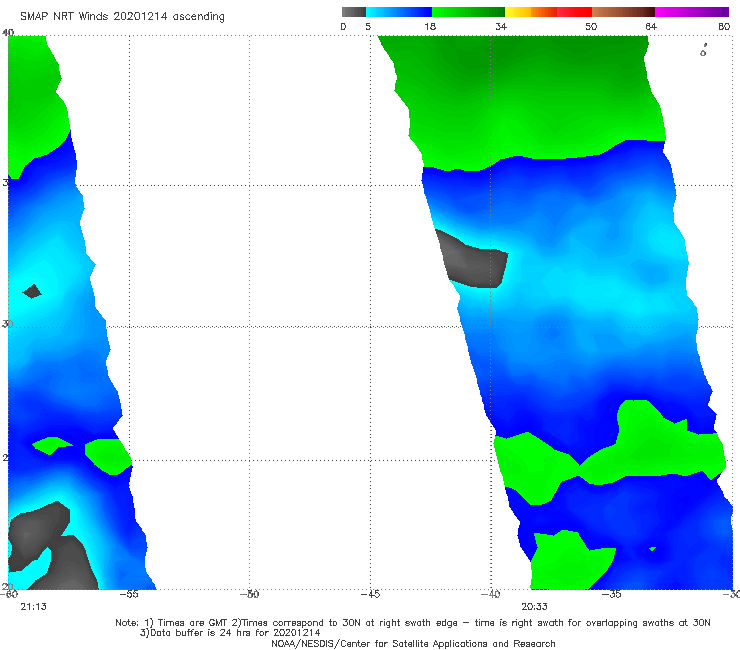Image resolution: width=740 pixels, height=650 pixels.
Task: Click the note about GMT times
Action: pos(413,623)
